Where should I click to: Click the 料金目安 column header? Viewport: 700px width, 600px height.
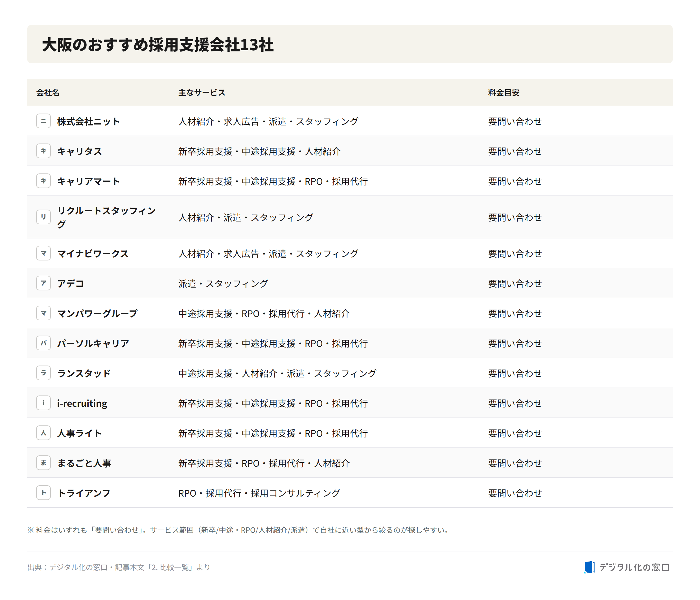[x=504, y=93]
